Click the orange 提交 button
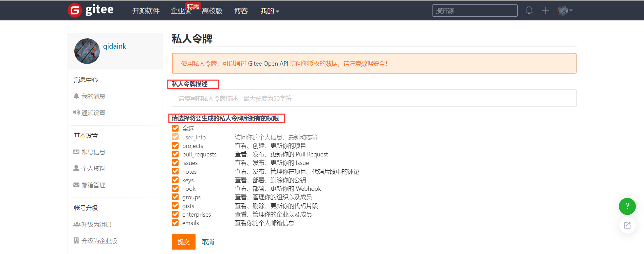 point(183,242)
